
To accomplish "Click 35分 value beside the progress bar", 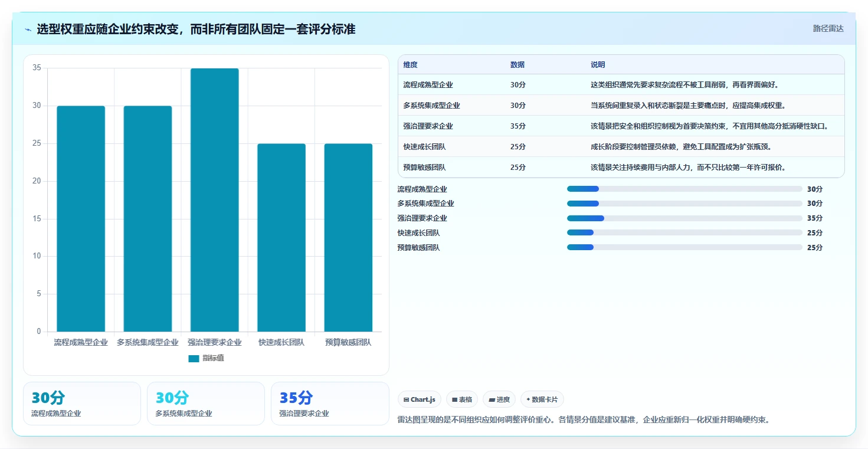I will [x=815, y=218].
